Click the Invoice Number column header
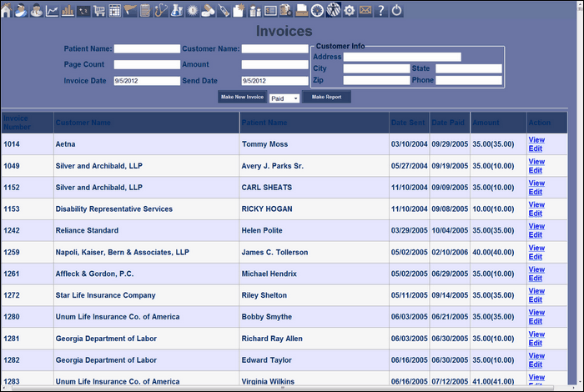Viewport: 584px width, 392px height. (28, 123)
